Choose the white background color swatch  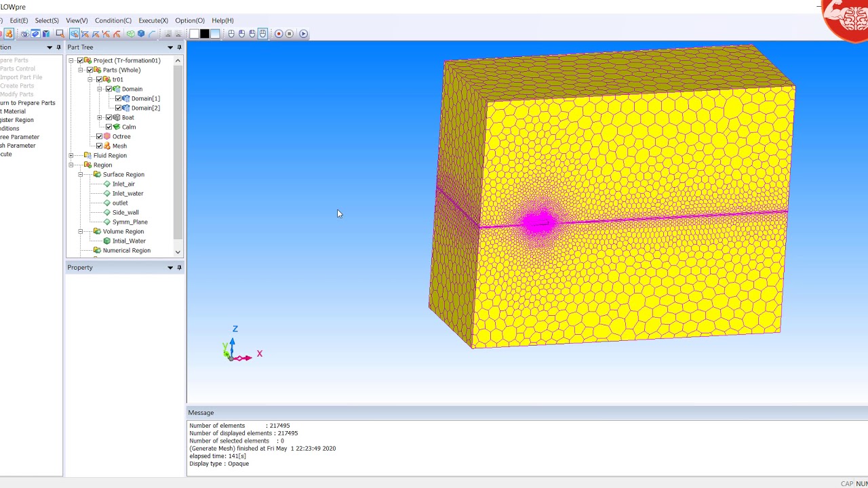coord(194,34)
